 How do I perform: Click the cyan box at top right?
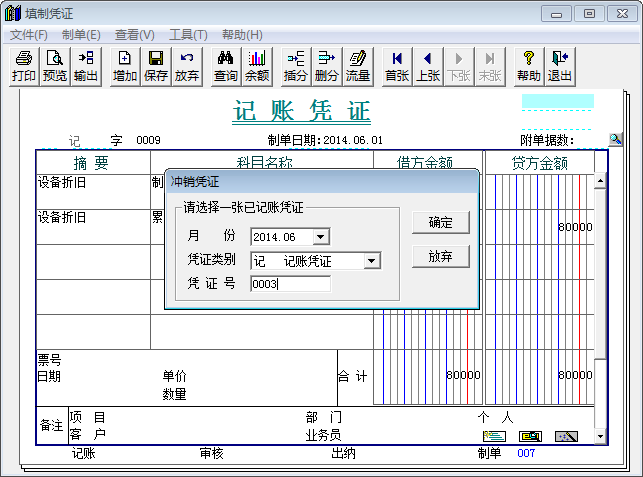point(558,101)
